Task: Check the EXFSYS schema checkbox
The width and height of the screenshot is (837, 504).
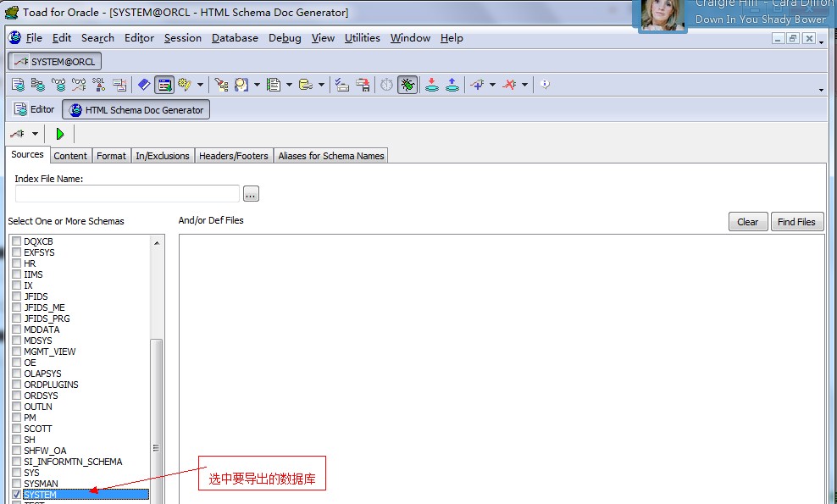Action: tap(17, 252)
